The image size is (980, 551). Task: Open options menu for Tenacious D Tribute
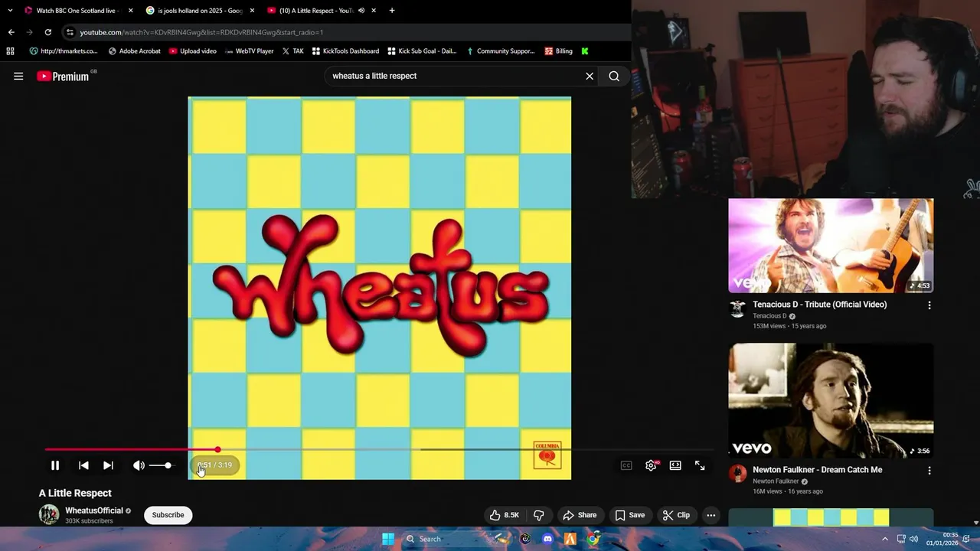tap(929, 305)
